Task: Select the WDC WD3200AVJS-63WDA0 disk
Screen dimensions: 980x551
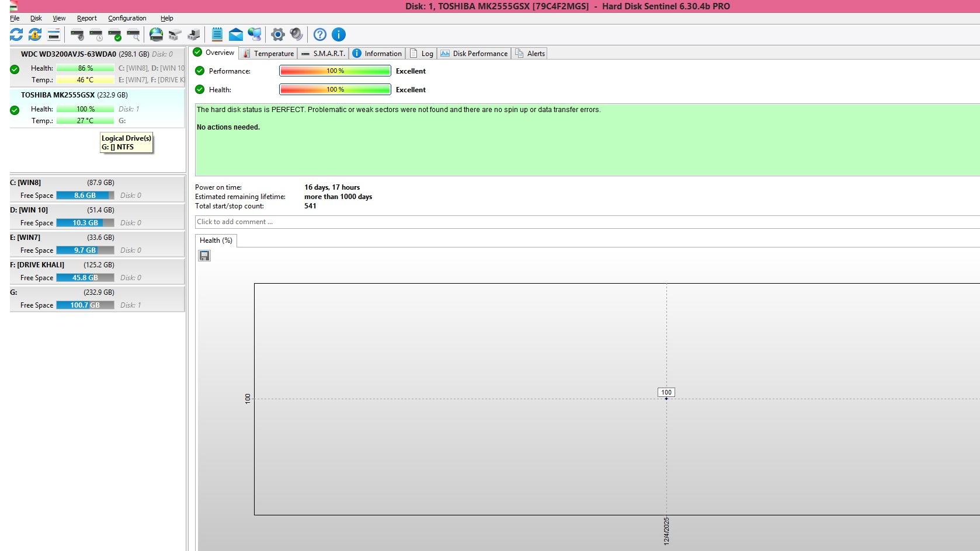Action: (x=68, y=54)
